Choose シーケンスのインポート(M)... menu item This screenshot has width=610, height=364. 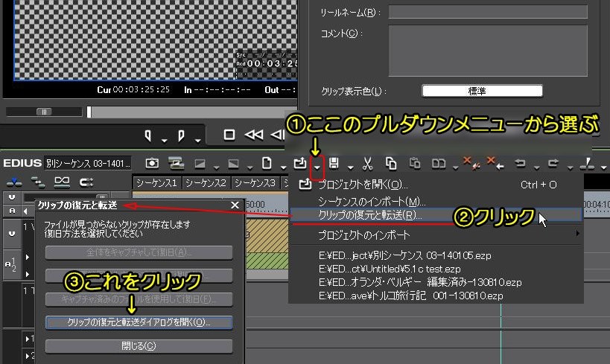[436, 202]
